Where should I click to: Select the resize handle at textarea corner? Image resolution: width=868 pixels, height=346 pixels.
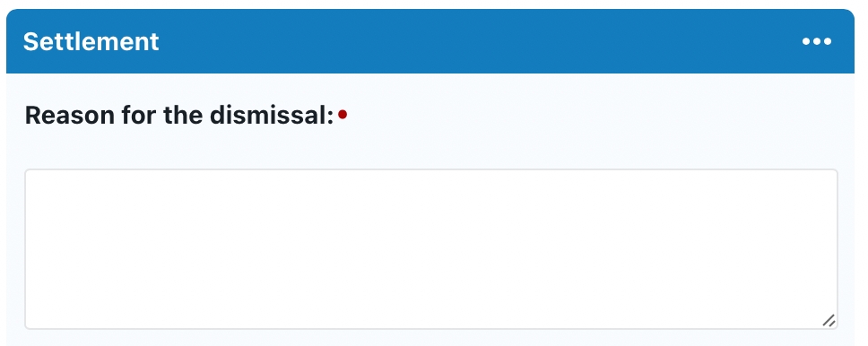pos(829,320)
